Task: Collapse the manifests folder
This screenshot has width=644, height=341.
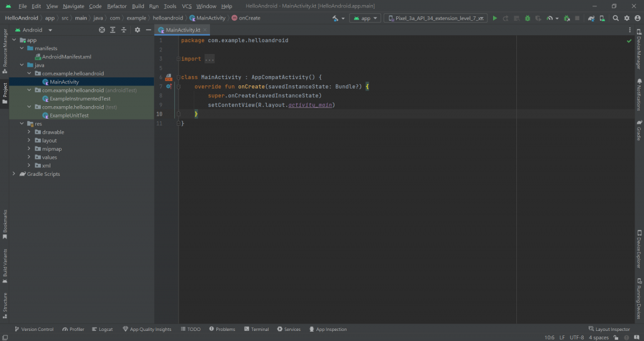Action: [x=22, y=48]
